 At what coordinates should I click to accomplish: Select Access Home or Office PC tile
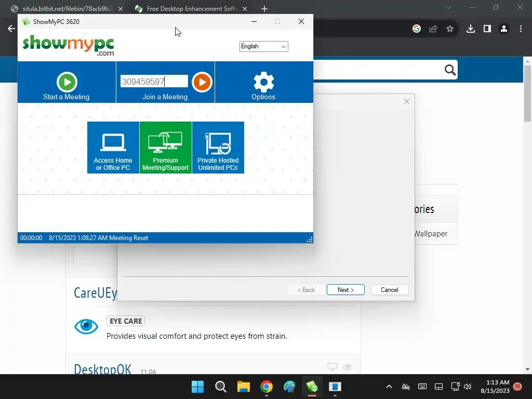pos(113,148)
